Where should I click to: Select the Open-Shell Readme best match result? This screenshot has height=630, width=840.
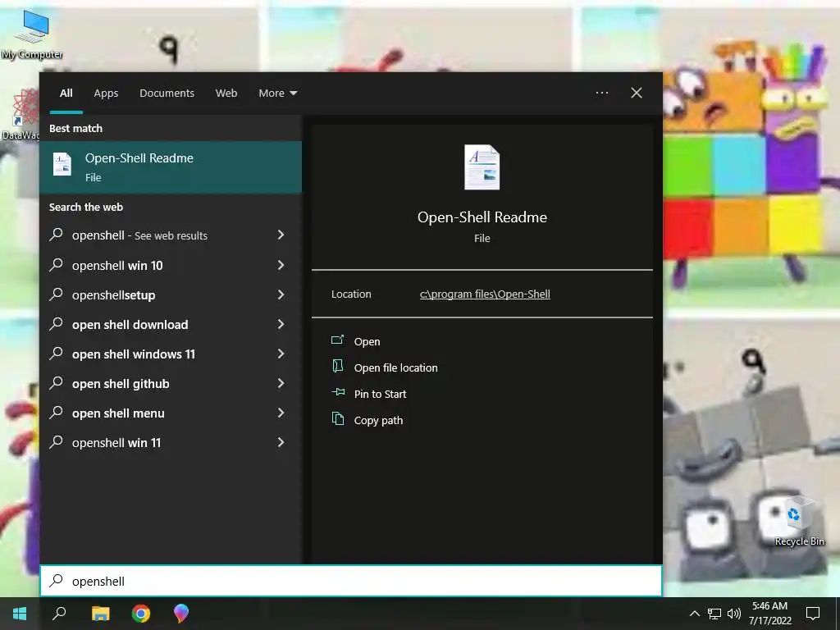tap(171, 167)
